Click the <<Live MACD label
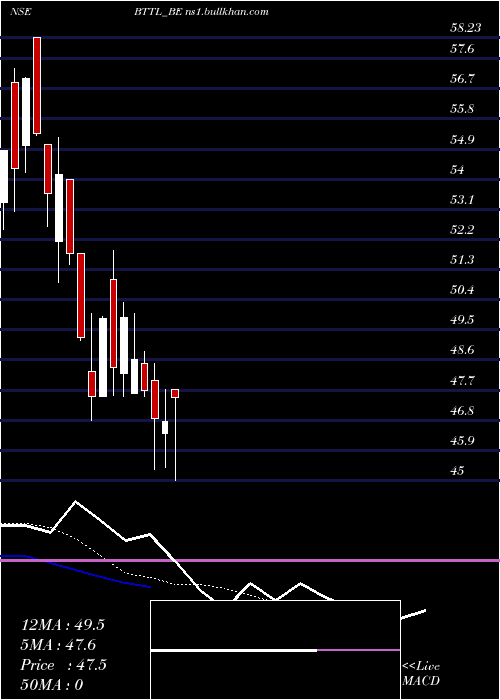 point(421,673)
